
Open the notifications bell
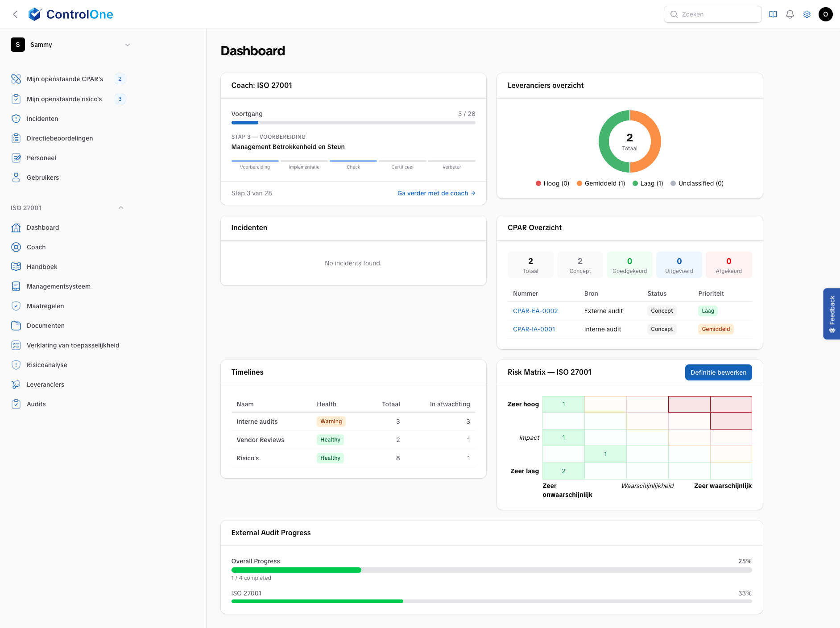[790, 14]
